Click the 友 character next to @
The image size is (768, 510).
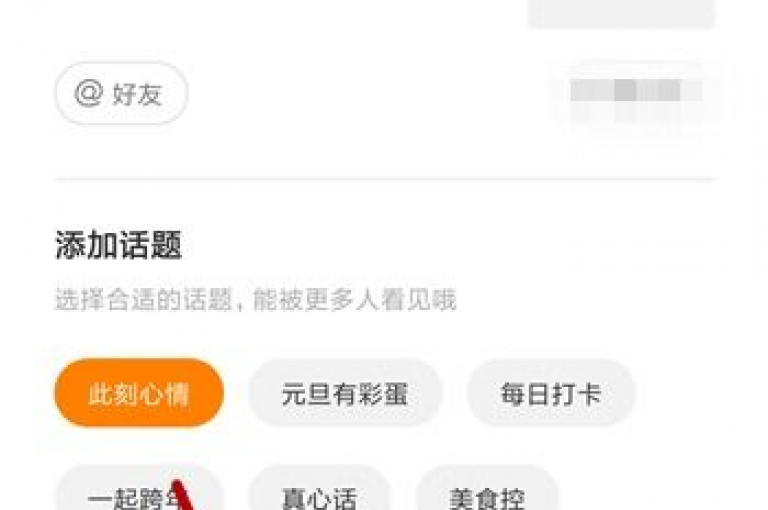[149, 94]
